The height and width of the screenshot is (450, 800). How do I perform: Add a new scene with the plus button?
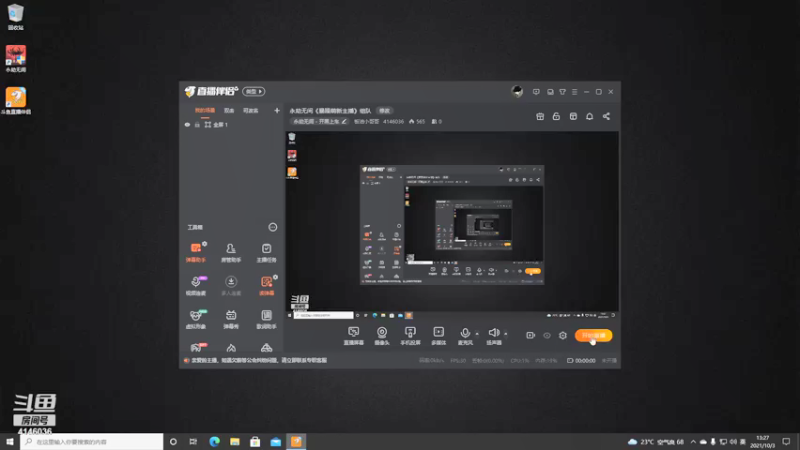[277, 110]
